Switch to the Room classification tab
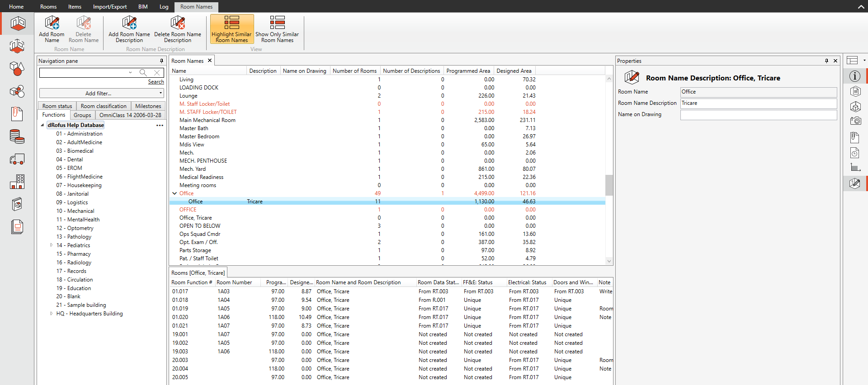The image size is (868, 385). 104,106
